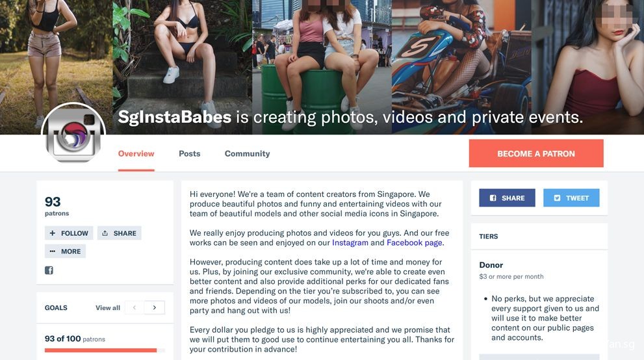Click the 93 of 100 patrons progress bar

[x=105, y=350]
